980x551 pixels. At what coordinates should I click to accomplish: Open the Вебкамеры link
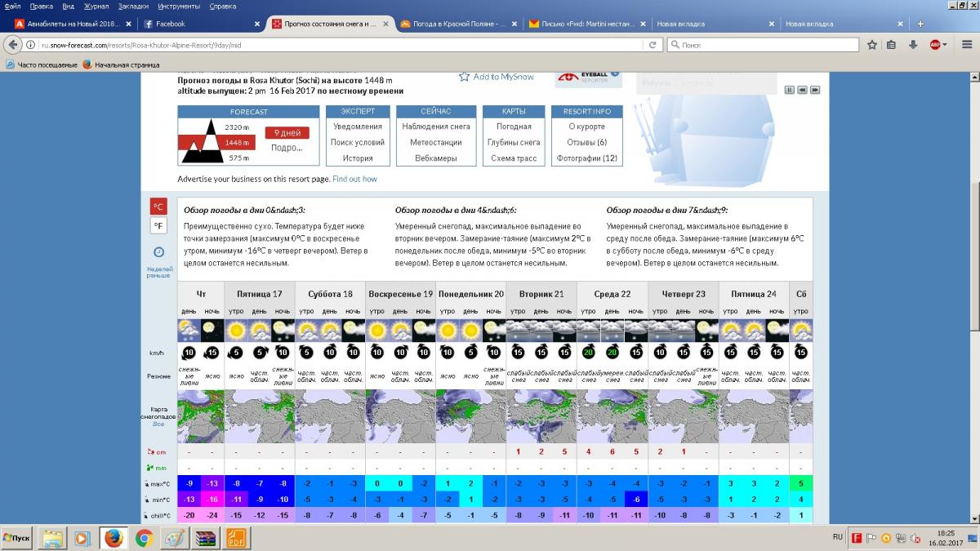tap(436, 158)
